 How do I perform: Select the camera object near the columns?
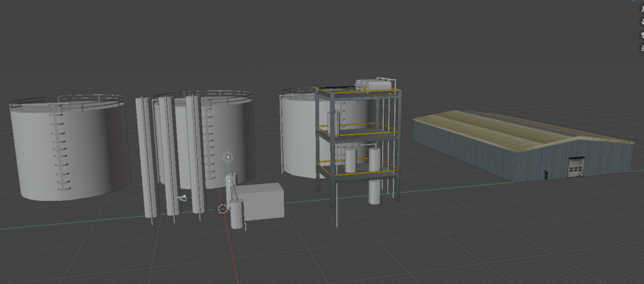(182, 198)
